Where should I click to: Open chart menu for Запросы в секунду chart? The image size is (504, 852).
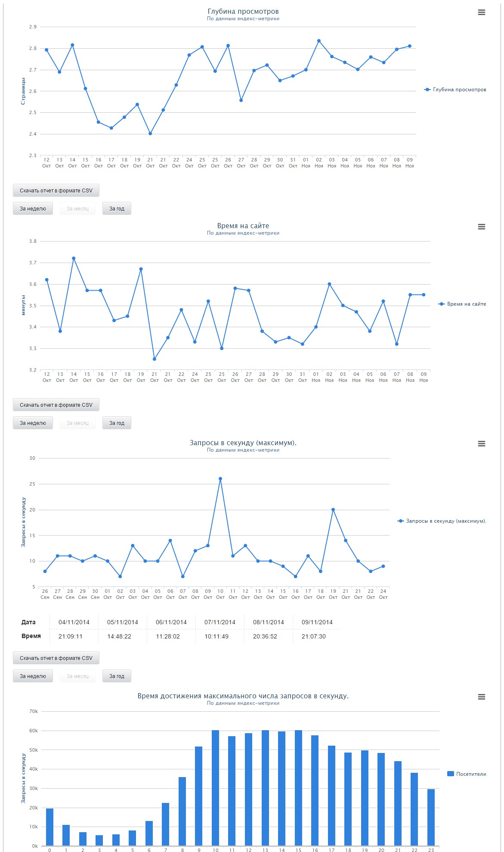pyautogui.click(x=481, y=444)
